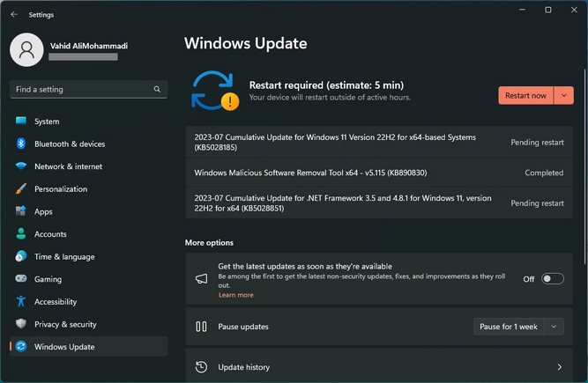
Task: Go to Bluetooth & devices
Action: pos(88,144)
